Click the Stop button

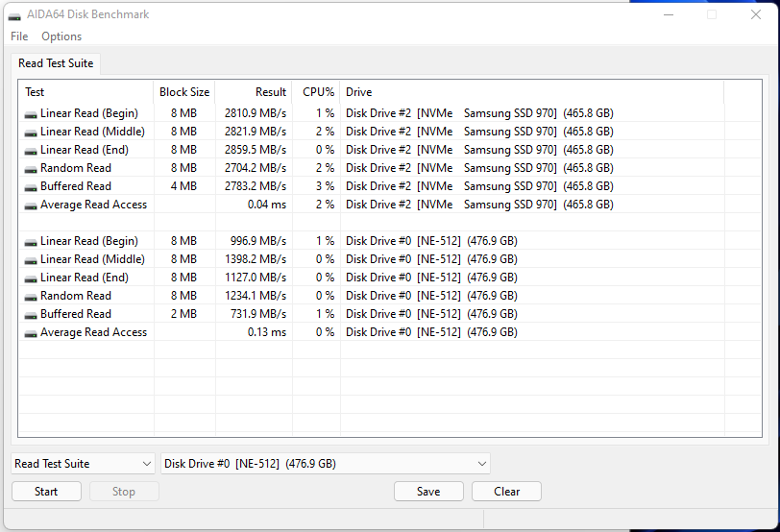(124, 492)
